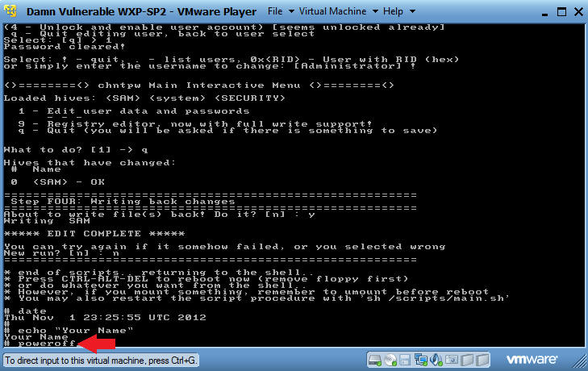Viewport: 588px width, 371px height.
Task: Close the VMware Player window
Action: [578, 11]
